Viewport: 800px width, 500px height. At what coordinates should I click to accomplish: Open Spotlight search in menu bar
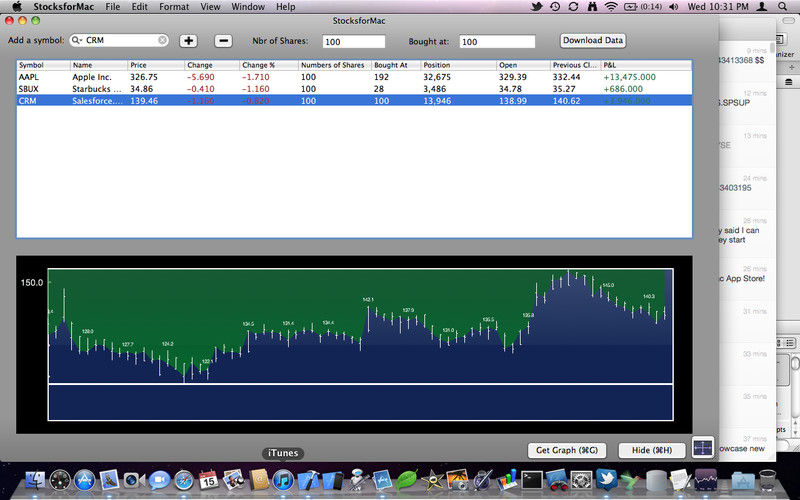783,7
